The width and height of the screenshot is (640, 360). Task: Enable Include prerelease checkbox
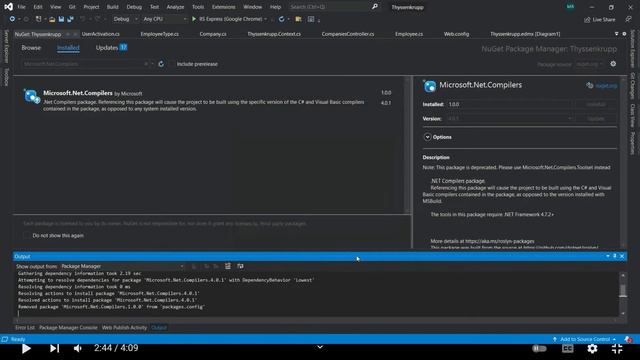pyautogui.click(x=172, y=64)
